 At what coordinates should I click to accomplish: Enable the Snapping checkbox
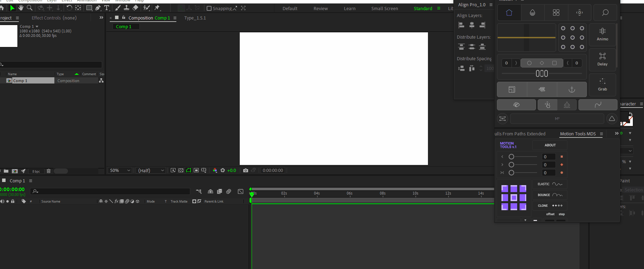209,8
